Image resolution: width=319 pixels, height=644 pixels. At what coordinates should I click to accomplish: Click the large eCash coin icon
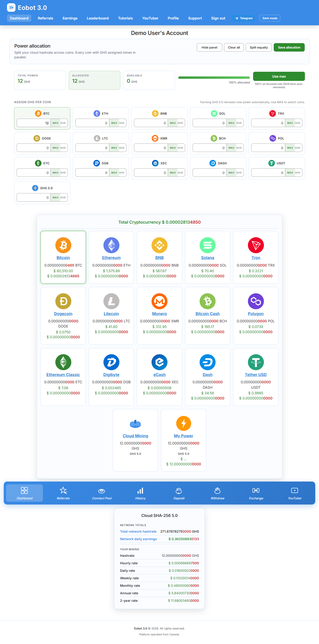159,362
